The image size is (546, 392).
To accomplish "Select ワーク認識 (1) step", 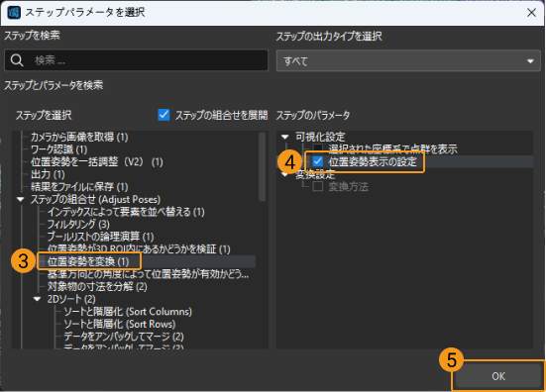I will (58, 149).
